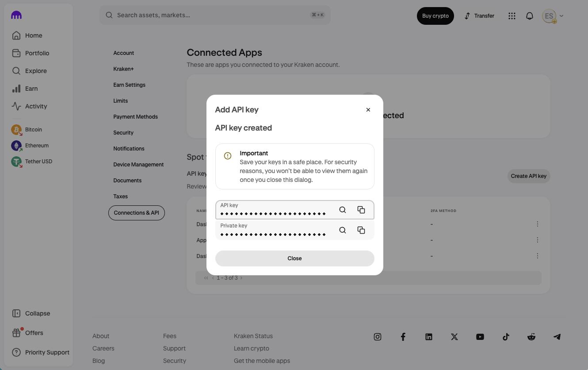Open Device Management section
Screen dimensions: 588x370
click(x=138, y=165)
